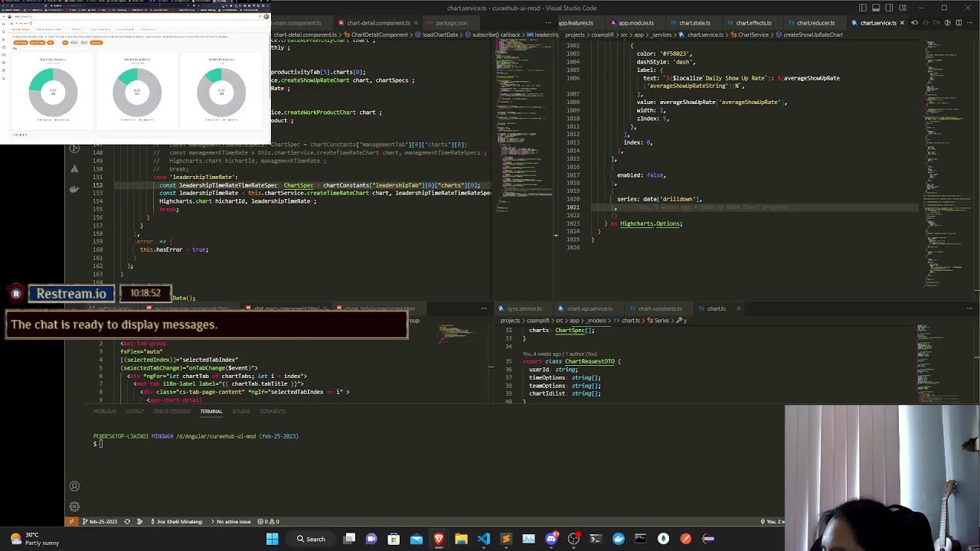Open the Manage gear icon

click(x=74, y=507)
